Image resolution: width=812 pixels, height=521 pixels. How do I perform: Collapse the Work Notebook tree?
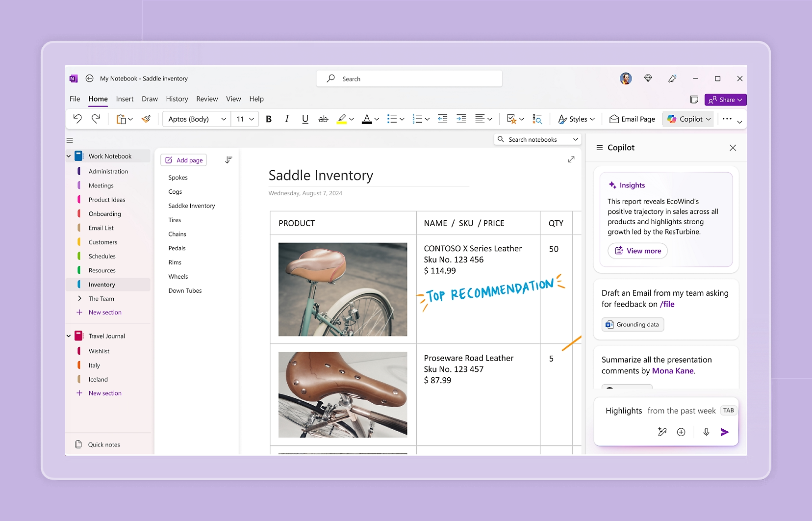tap(69, 156)
